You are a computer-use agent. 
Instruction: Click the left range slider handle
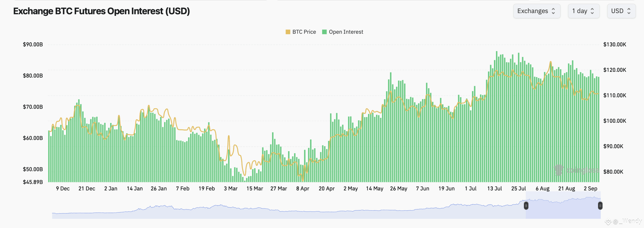pyautogui.click(x=526, y=206)
